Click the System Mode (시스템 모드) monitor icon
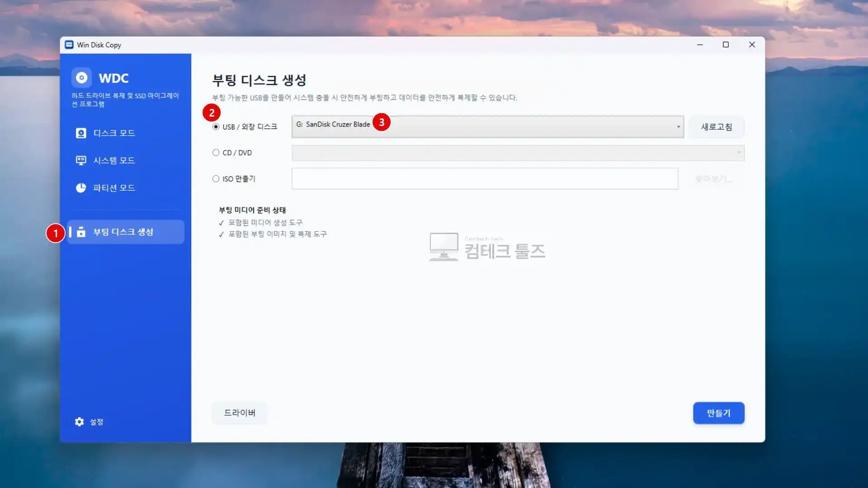 pos(81,160)
